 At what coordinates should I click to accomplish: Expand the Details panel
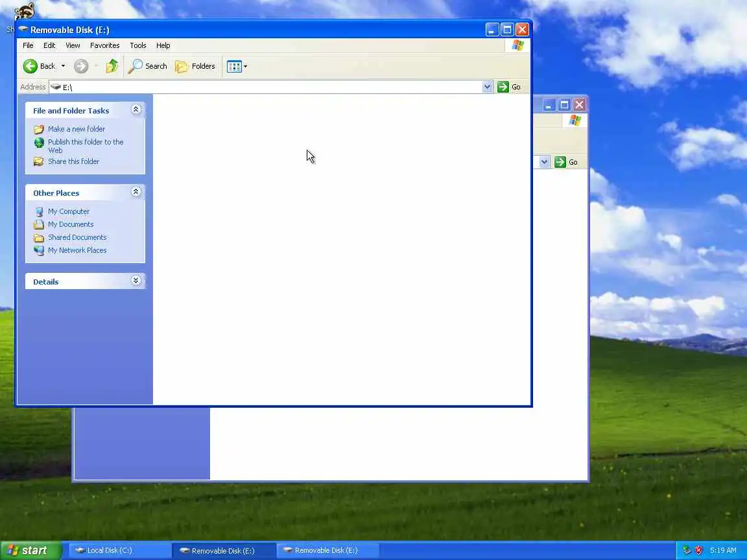(x=136, y=281)
